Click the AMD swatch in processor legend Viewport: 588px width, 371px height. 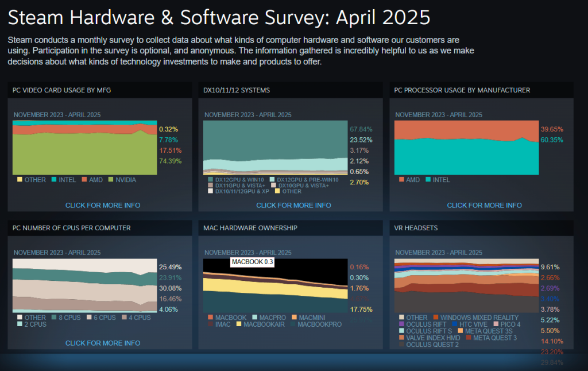(401, 179)
